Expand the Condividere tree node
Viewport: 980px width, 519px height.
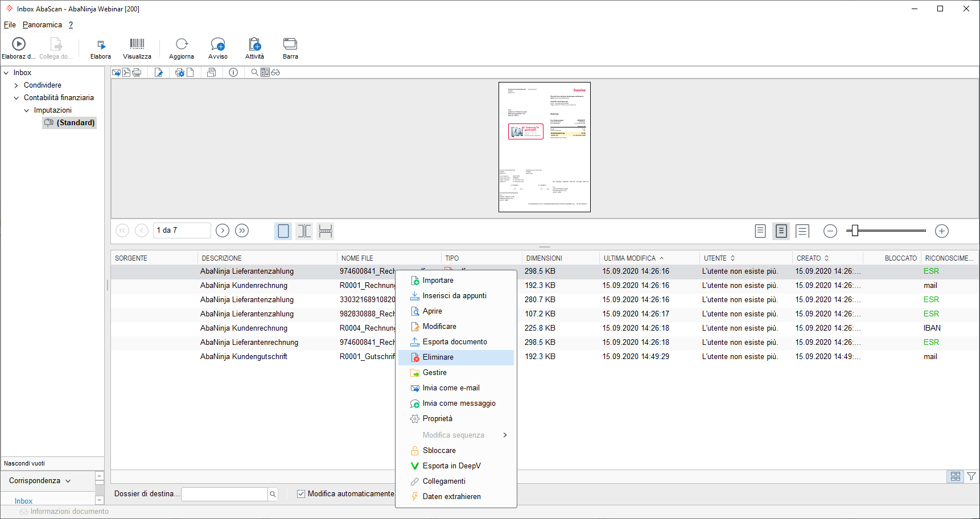(x=17, y=85)
